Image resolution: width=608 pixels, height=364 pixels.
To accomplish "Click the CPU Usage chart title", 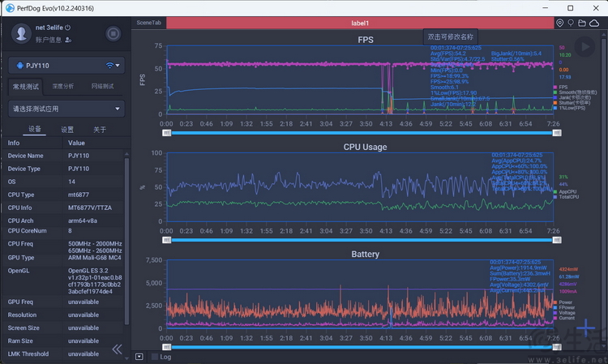I will coord(366,147).
